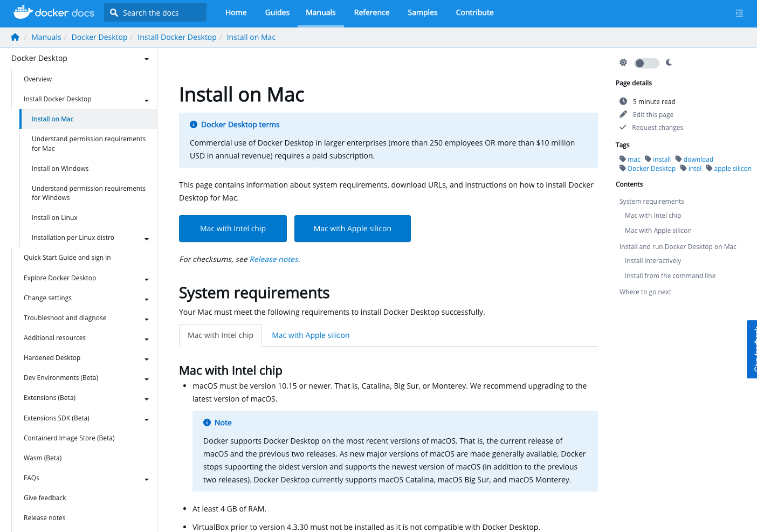Expand the Change settings arrow
Viewport: 757px width, 532px height.
point(146,299)
